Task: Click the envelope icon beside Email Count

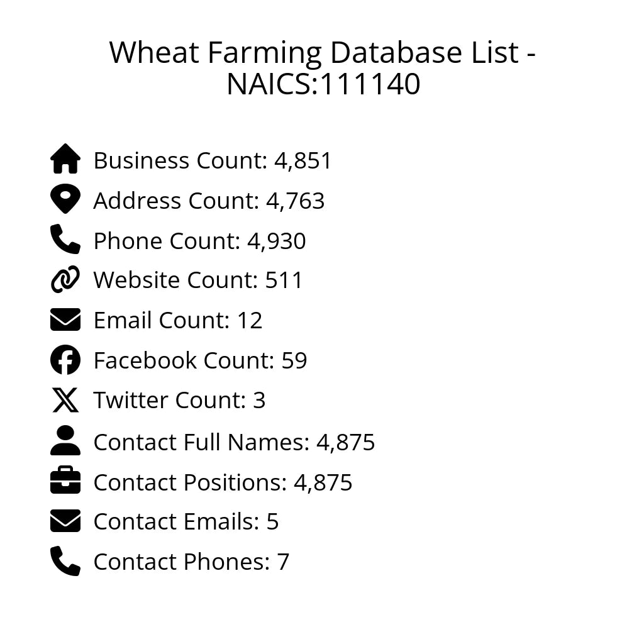Action: [x=65, y=319]
